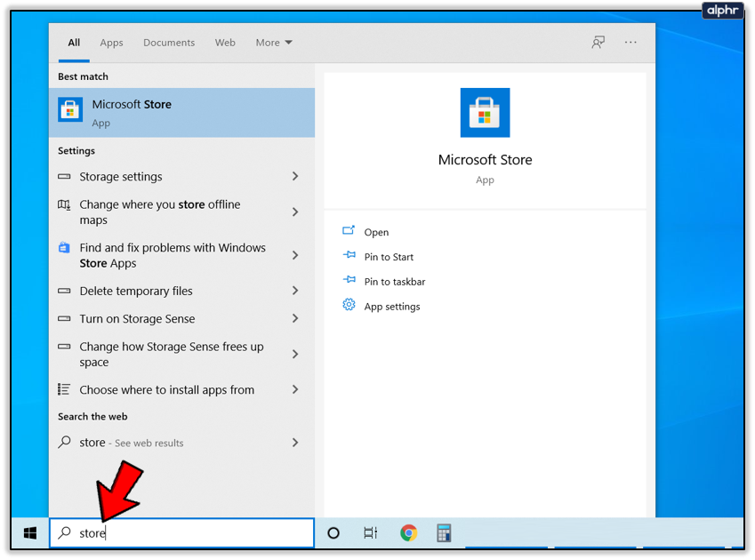Click the Windows Start button

pos(30,533)
